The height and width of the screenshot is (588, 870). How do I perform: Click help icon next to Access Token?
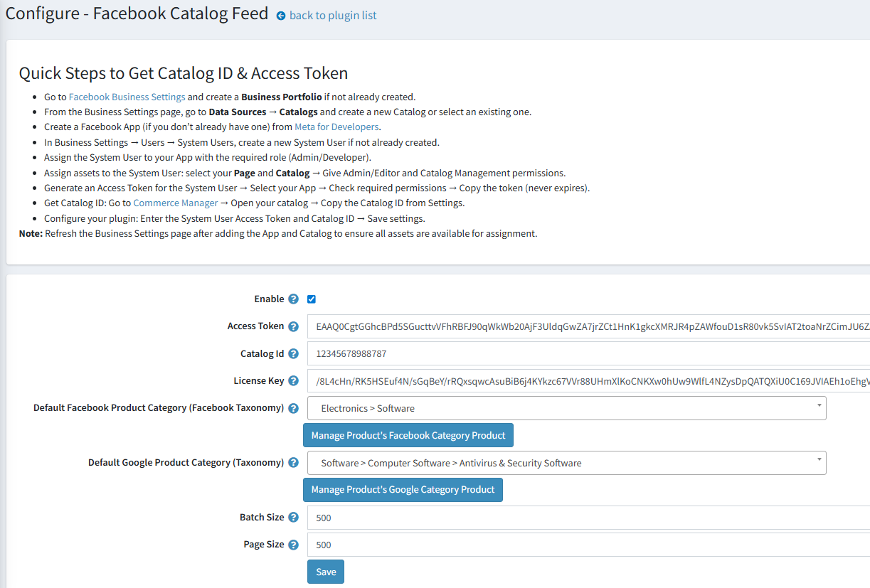click(x=293, y=326)
